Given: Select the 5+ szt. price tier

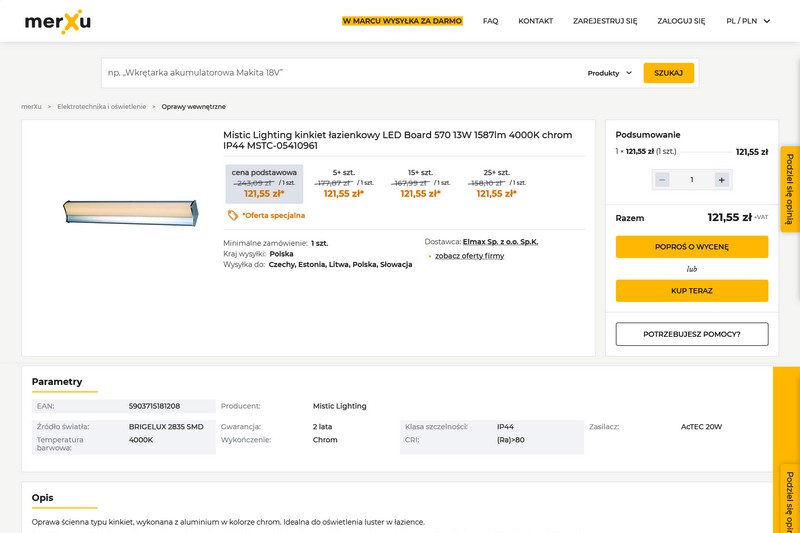Looking at the screenshot, I should click(x=343, y=184).
